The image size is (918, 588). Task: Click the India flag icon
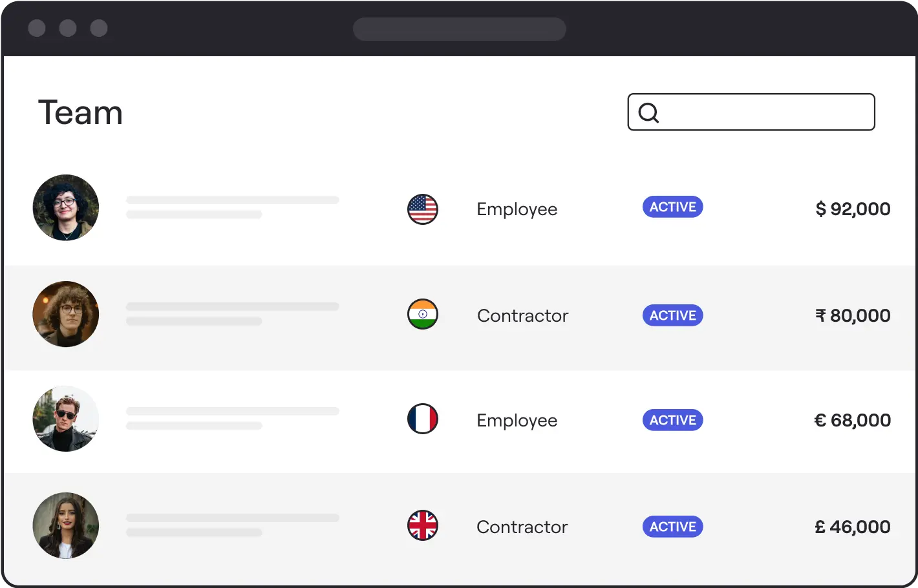pos(423,315)
